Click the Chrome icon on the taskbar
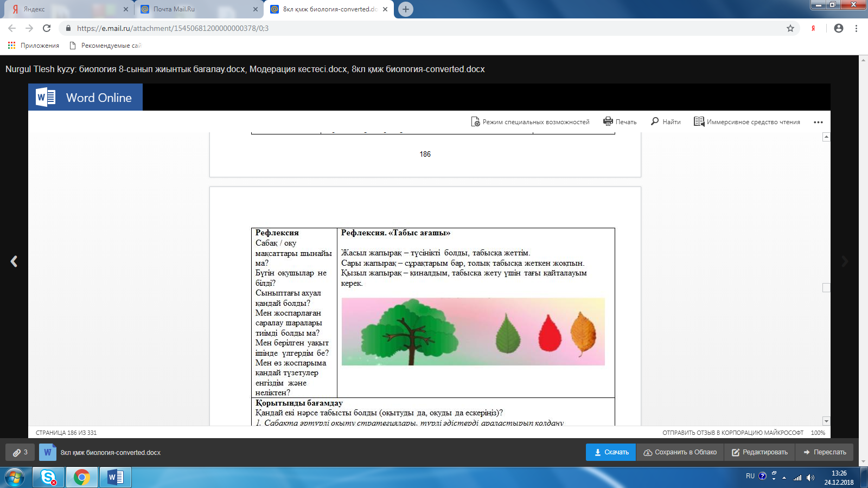The height and width of the screenshot is (488, 868). point(82,477)
